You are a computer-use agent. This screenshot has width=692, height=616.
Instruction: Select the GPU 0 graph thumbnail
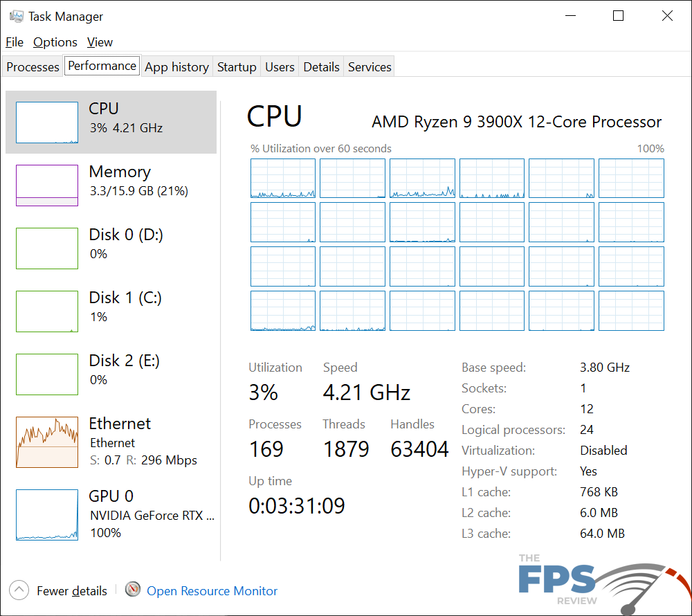pyautogui.click(x=47, y=514)
